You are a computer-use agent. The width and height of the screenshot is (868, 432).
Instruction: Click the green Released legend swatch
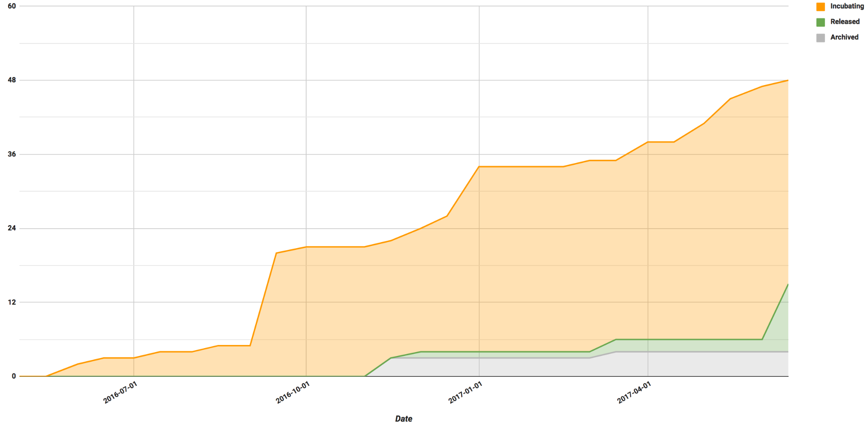pyautogui.click(x=820, y=22)
